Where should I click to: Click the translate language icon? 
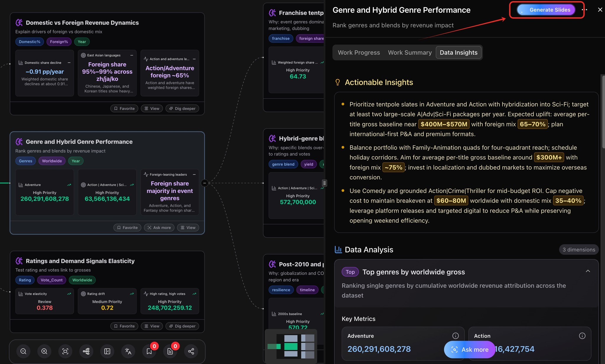click(128, 351)
